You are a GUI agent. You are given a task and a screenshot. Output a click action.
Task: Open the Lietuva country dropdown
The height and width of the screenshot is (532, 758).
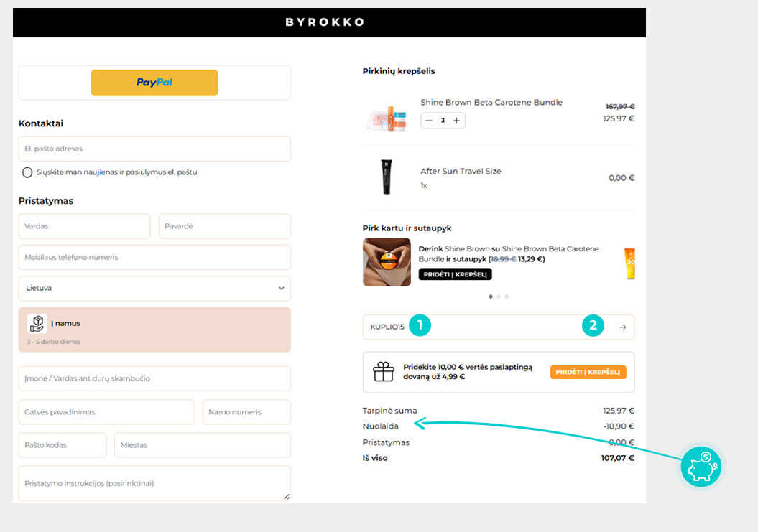pyautogui.click(x=154, y=288)
